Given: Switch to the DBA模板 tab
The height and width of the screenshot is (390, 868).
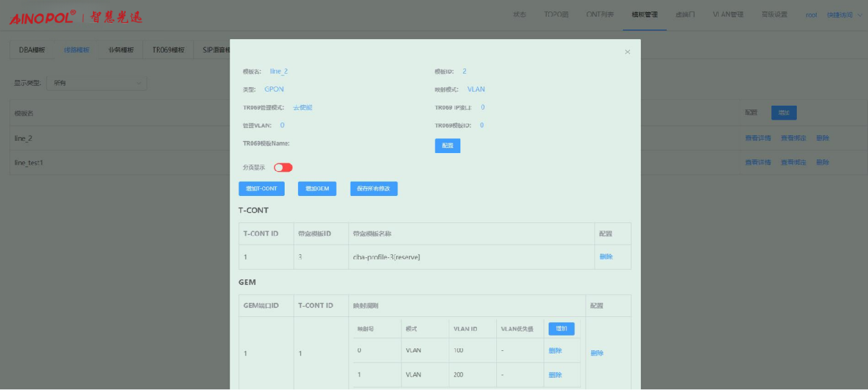Looking at the screenshot, I should [x=32, y=50].
